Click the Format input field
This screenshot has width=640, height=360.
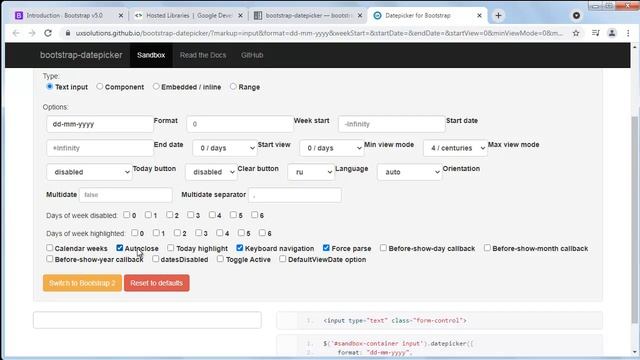(100, 124)
